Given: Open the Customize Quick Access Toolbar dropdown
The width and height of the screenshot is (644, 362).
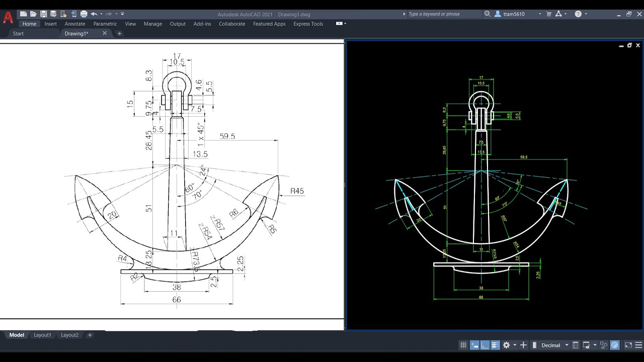Looking at the screenshot, I should click(122, 14).
